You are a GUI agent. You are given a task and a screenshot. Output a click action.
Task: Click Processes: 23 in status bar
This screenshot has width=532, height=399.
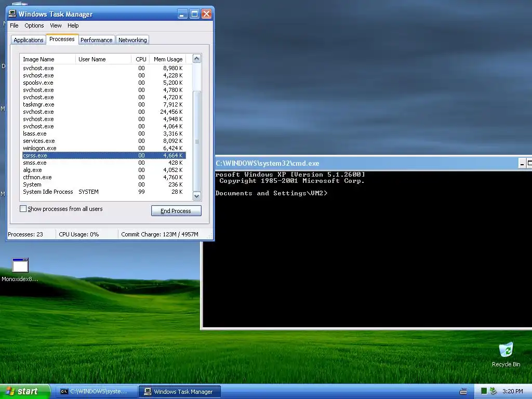[25, 234]
